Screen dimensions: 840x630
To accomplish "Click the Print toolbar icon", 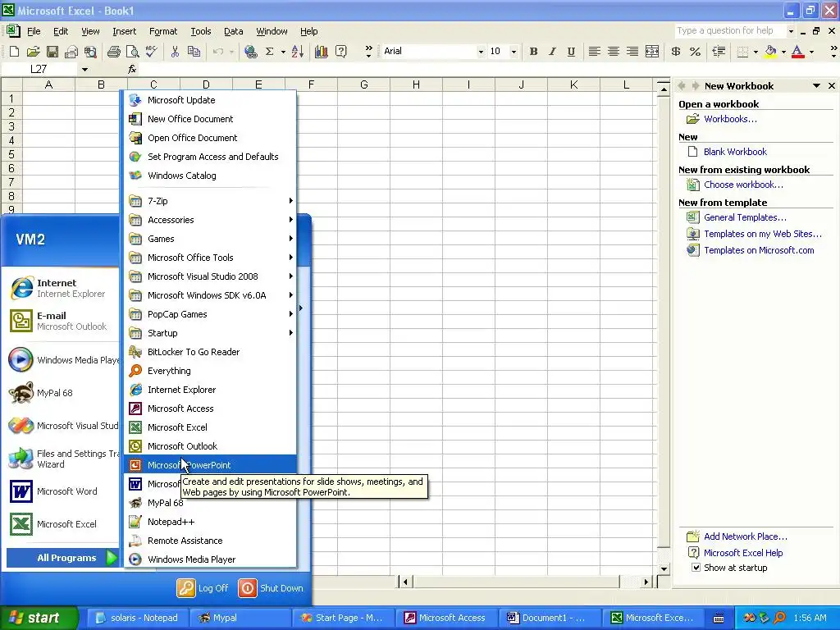I will [x=113, y=52].
